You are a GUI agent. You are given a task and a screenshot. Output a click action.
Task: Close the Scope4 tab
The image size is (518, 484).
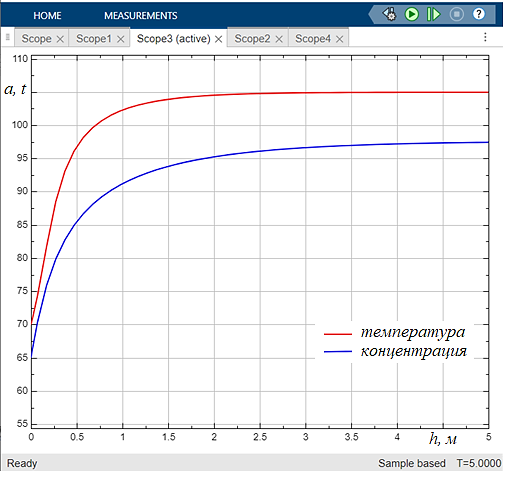pyautogui.click(x=339, y=39)
